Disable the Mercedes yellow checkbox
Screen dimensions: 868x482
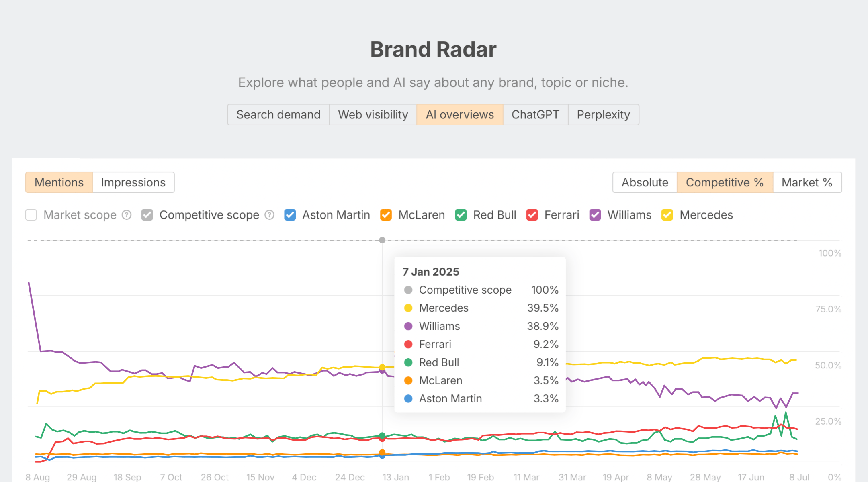(667, 215)
